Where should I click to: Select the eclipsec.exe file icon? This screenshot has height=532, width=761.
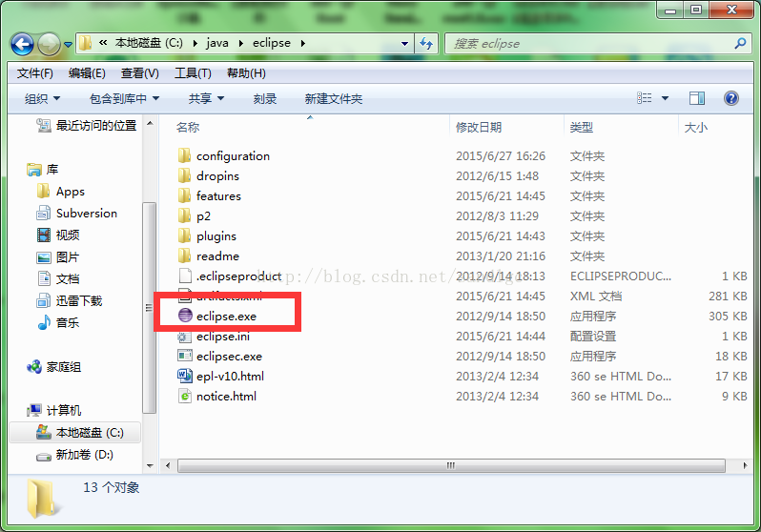click(185, 356)
